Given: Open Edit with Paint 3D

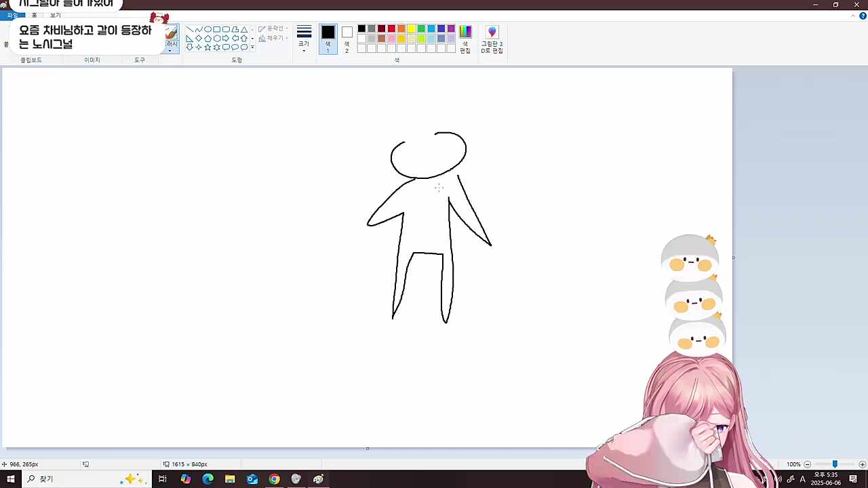Looking at the screenshot, I should point(492,39).
